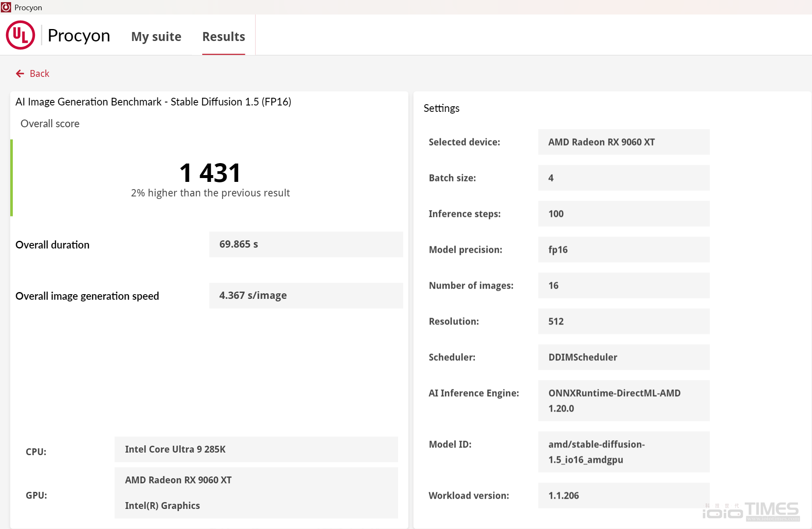Click the AI Image Generation Benchmark title

(153, 102)
